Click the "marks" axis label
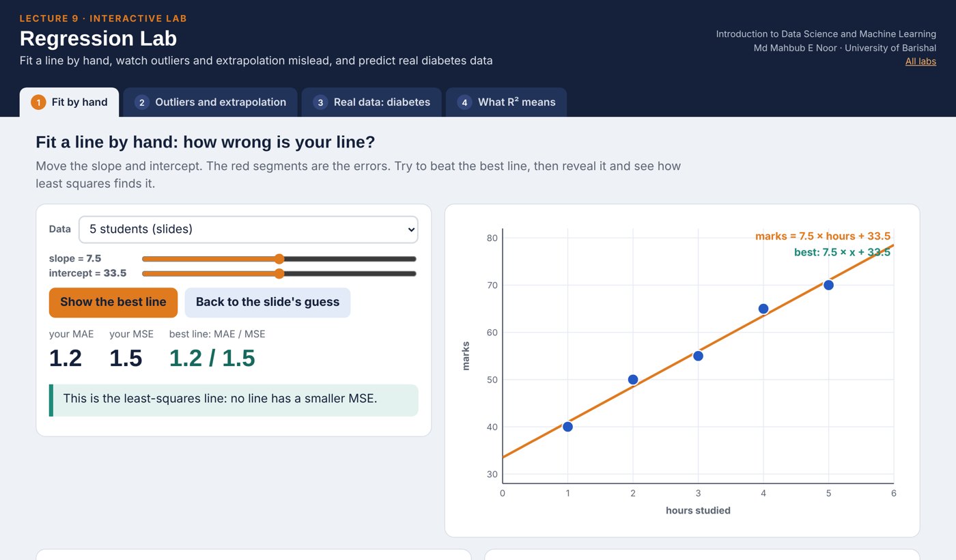Image resolution: width=956 pixels, height=560 pixels. click(466, 356)
